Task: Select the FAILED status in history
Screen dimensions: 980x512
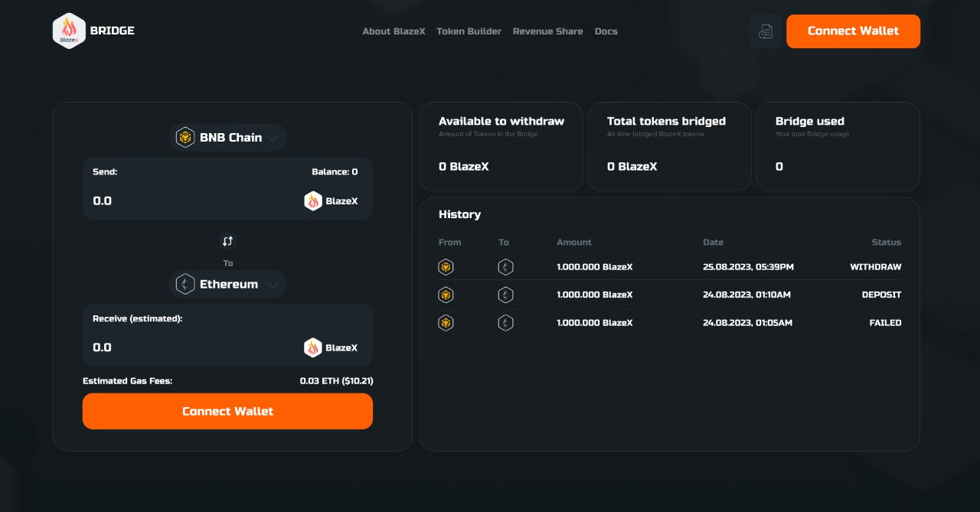Action: click(885, 323)
